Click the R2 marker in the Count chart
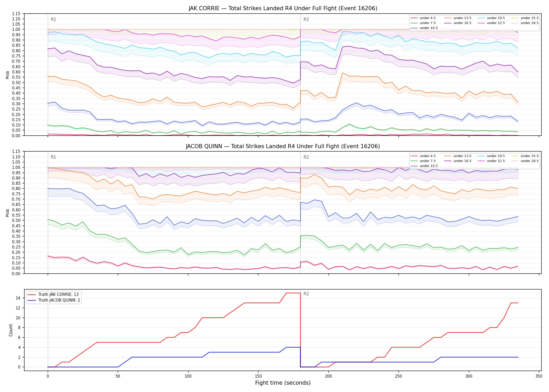 (x=306, y=294)
